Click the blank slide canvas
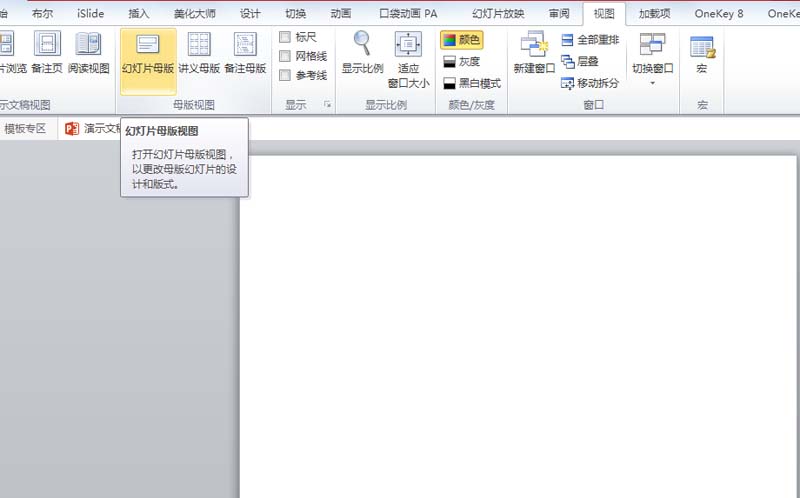The image size is (800, 498). pyautogui.click(x=518, y=327)
